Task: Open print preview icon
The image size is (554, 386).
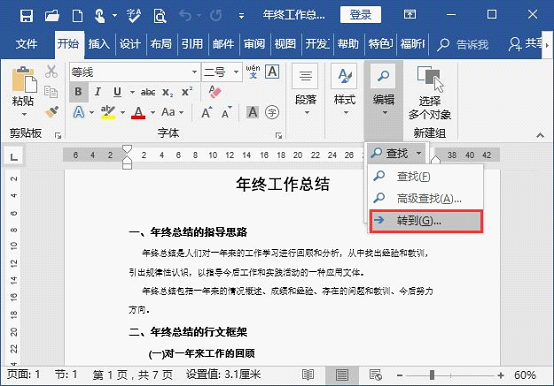Action: [x=160, y=16]
